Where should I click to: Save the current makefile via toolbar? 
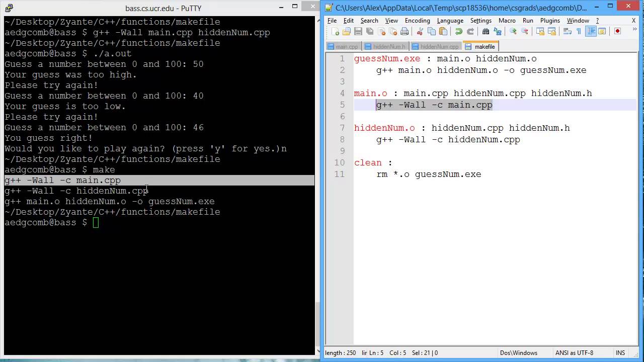(358, 31)
